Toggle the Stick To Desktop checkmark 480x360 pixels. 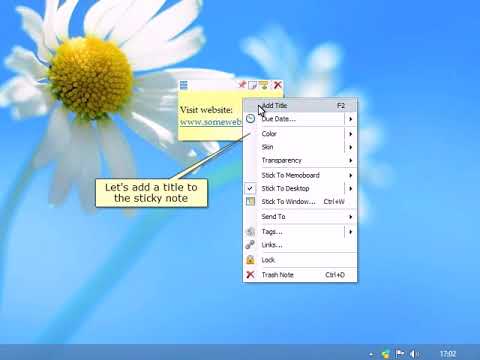(x=250, y=189)
